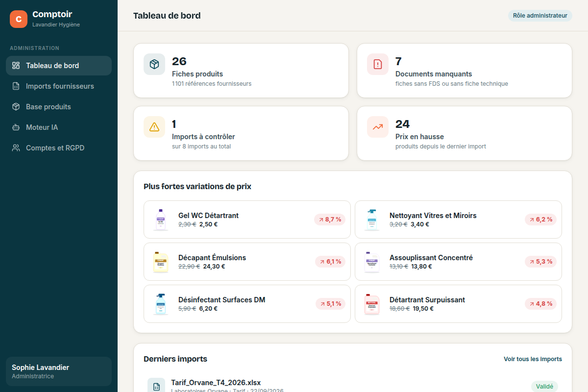This screenshot has height=392, width=588.
Task: Open Base produits in sidebar
Action: click(59, 107)
